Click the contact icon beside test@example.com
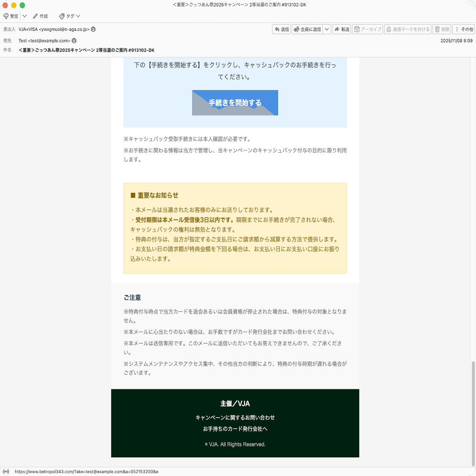 (74, 41)
